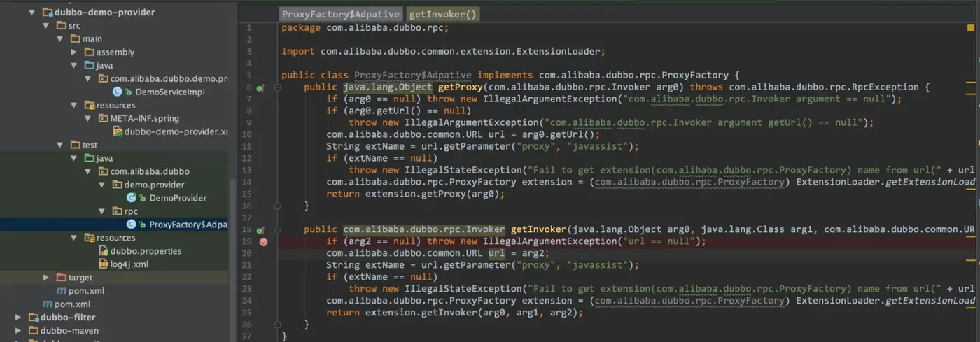Collapse the rpc package node
The height and width of the screenshot is (342, 980).
pyautogui.click(x=102, y=211)
